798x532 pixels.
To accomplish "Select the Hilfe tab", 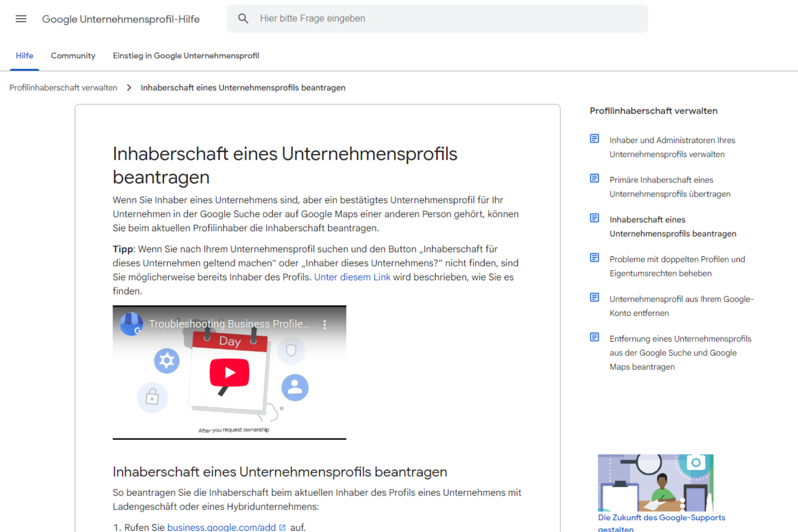I will 24,55.
